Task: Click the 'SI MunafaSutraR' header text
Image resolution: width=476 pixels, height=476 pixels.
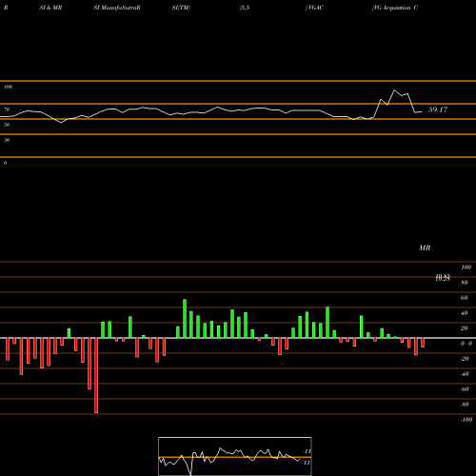Action: tap(117, 8)
